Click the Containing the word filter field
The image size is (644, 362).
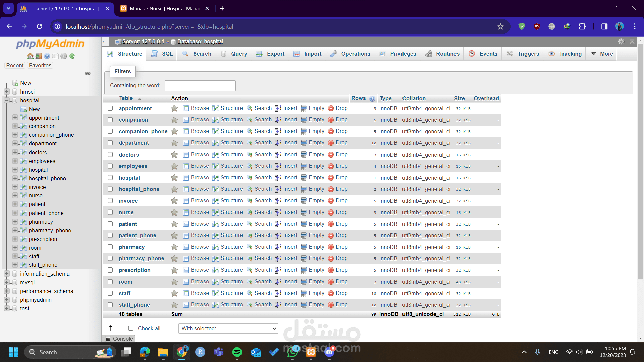(200, 86)
